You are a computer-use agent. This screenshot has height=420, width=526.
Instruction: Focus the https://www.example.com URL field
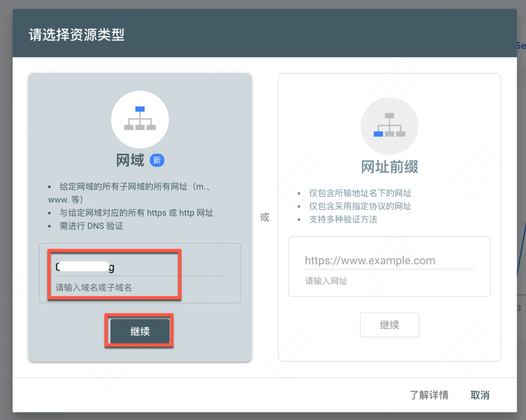click(389, 261)
